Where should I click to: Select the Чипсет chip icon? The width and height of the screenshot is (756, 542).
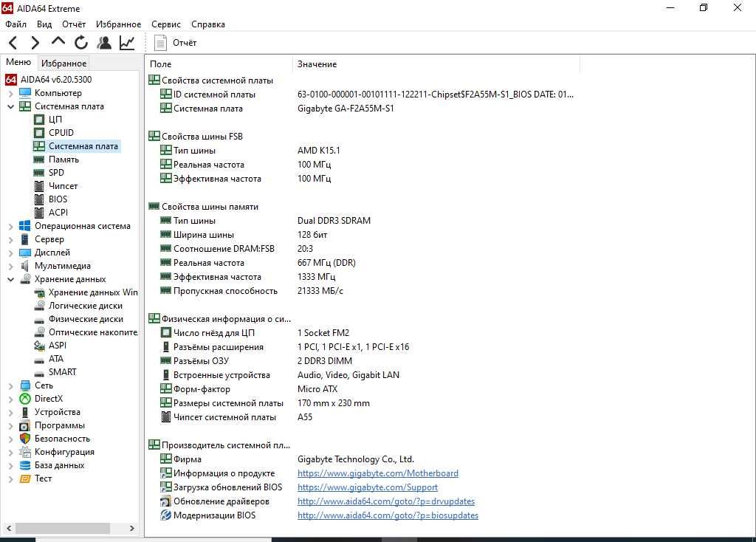coord(39,186)
